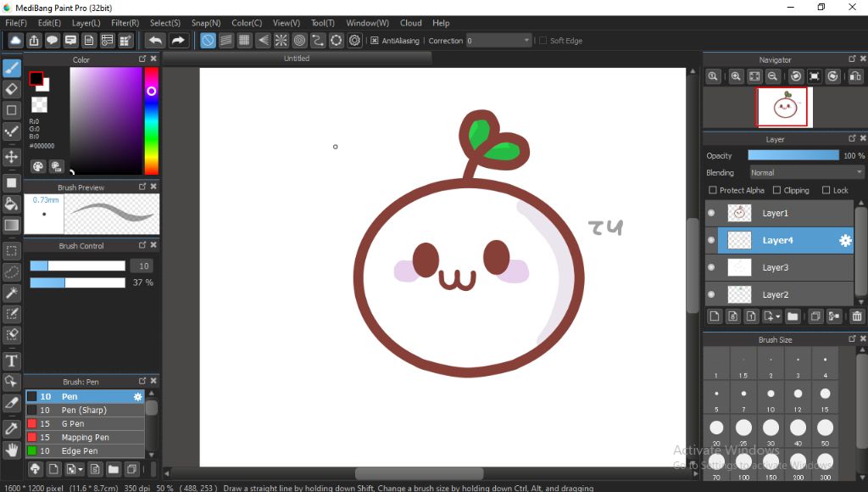Open the View(V) menu
The width and height of the screenshot is (868, 492).
[x=287, y=23]
